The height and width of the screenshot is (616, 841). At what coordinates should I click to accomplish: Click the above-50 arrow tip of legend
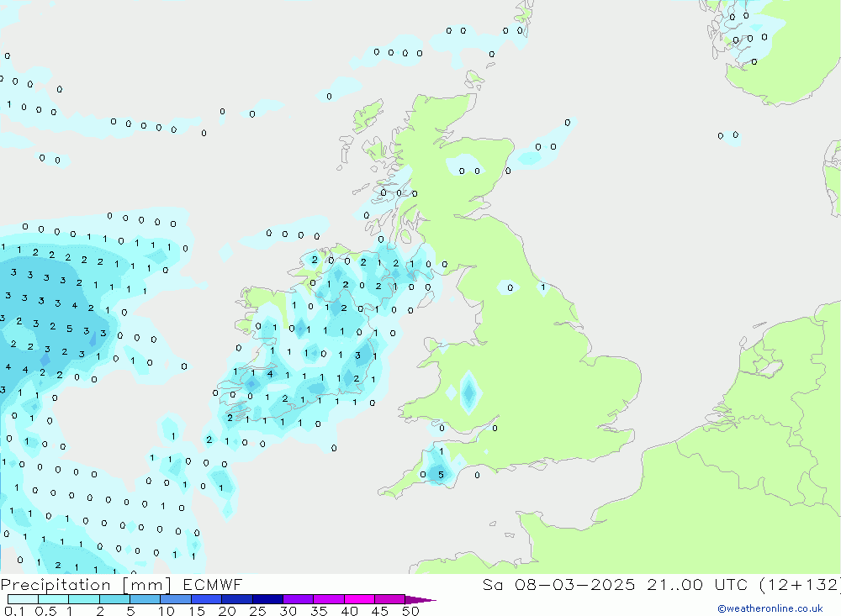click(420, 599)
